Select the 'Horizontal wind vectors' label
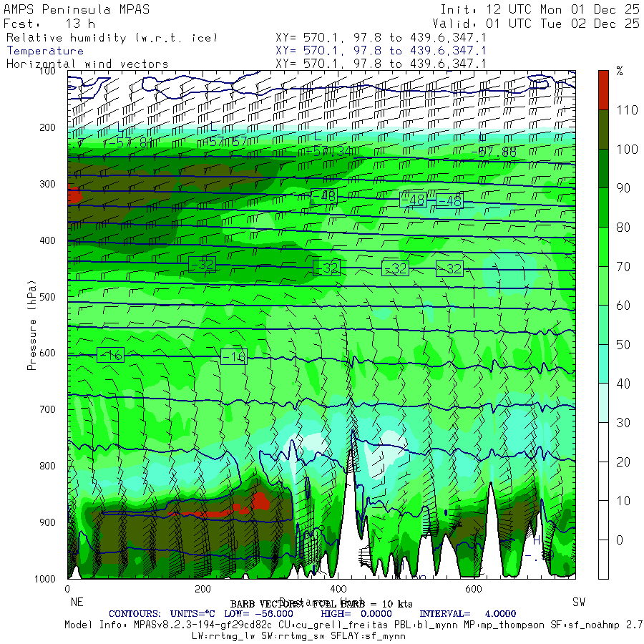 [x=87, y=64]
